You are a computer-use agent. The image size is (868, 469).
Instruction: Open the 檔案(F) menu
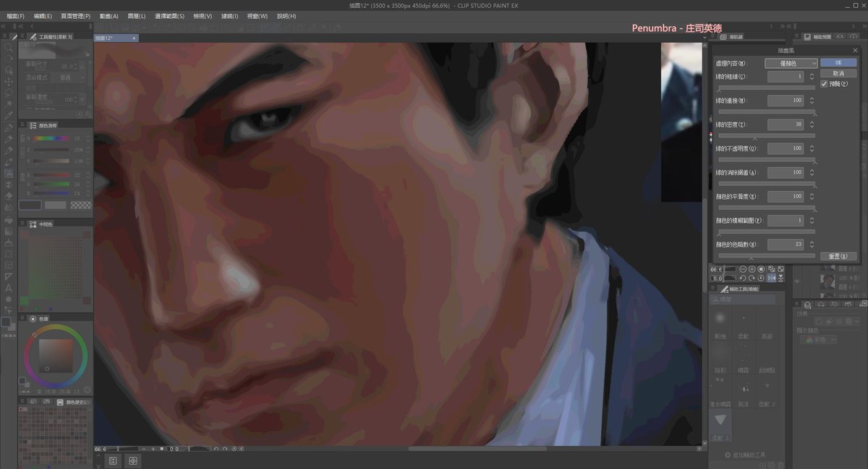pyautogui.click(x=15, y=16)
